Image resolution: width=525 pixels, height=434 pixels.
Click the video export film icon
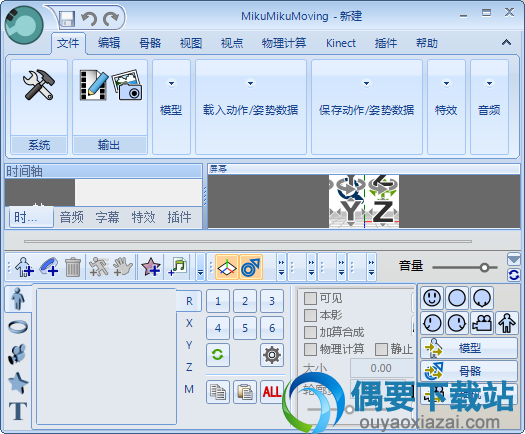click(x=94, y=85)
